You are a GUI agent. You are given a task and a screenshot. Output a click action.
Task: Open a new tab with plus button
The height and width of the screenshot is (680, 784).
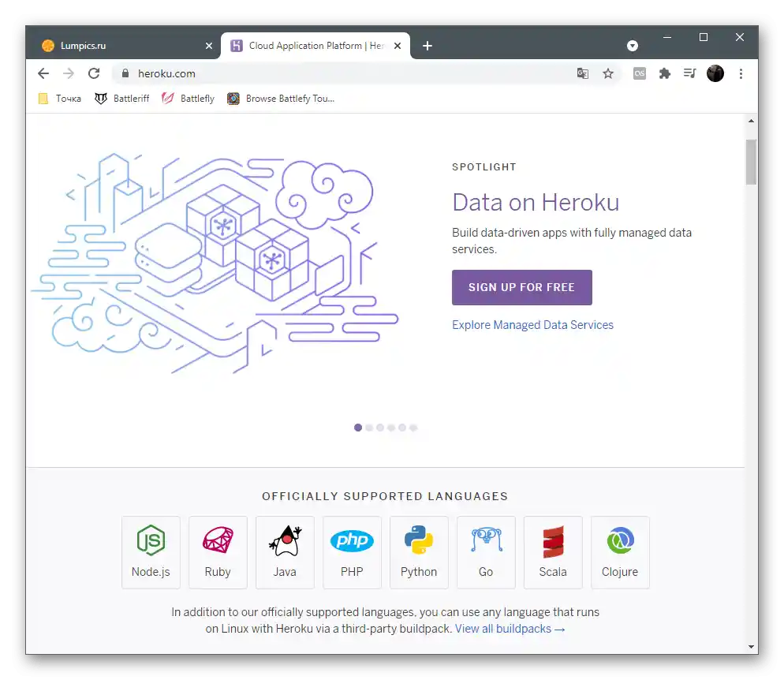click(427, 46)
